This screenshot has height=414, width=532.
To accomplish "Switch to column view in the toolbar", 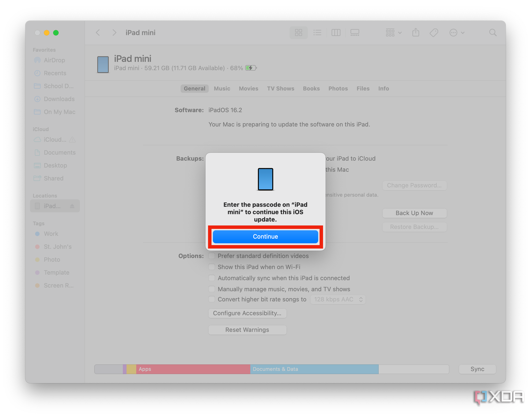I will pos(336,32).
